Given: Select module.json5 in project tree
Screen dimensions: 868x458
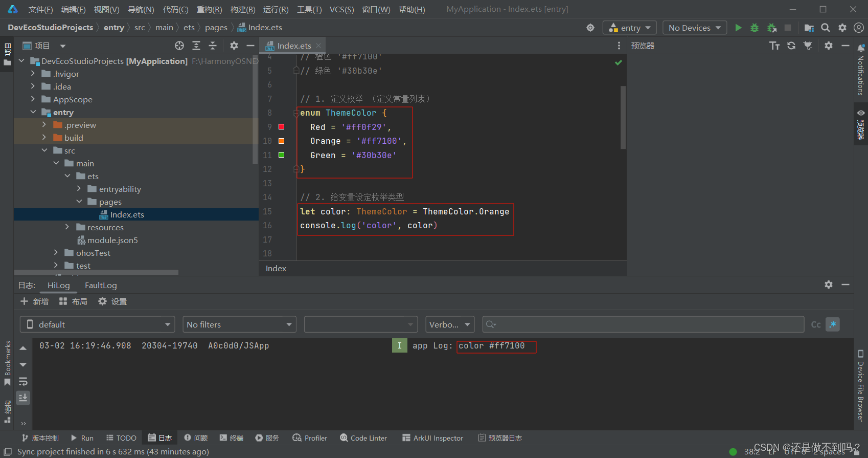Looking at the screenshot, I should coord(112,240).
